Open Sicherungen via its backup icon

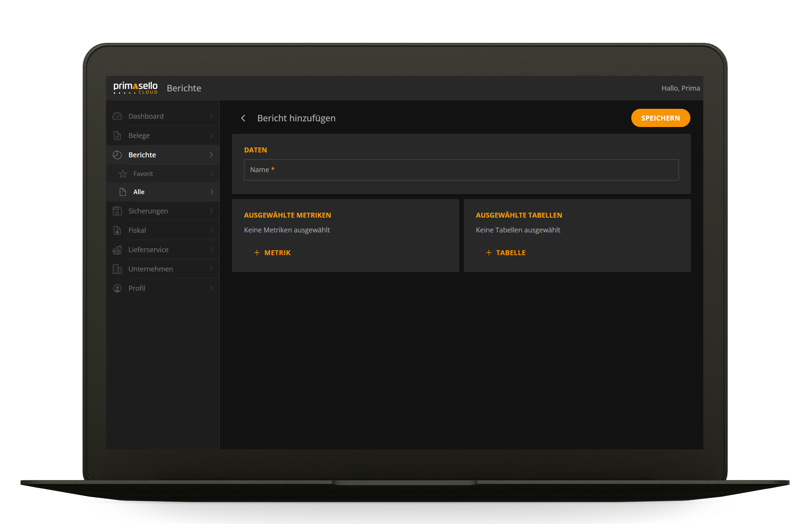coord(117,211)
